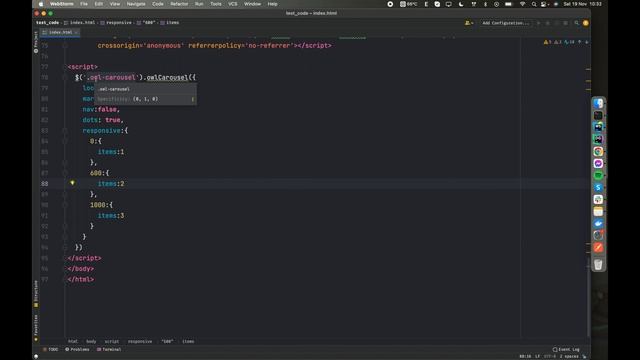The image size is (640, 360).
Task: Click the more options icon in specificity popup
Action: (193, 99)
